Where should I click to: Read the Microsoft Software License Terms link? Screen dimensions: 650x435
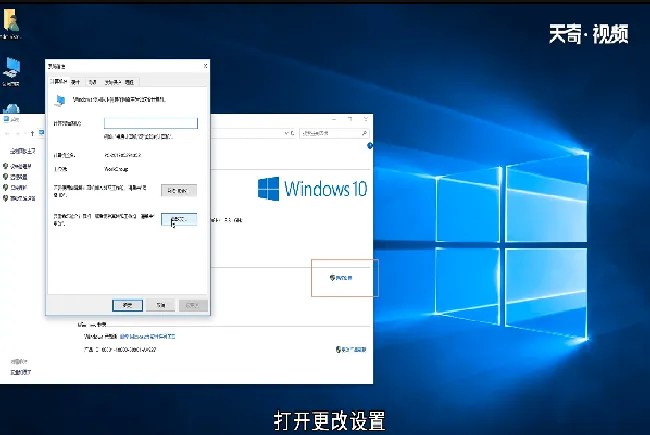pos(148,336)
